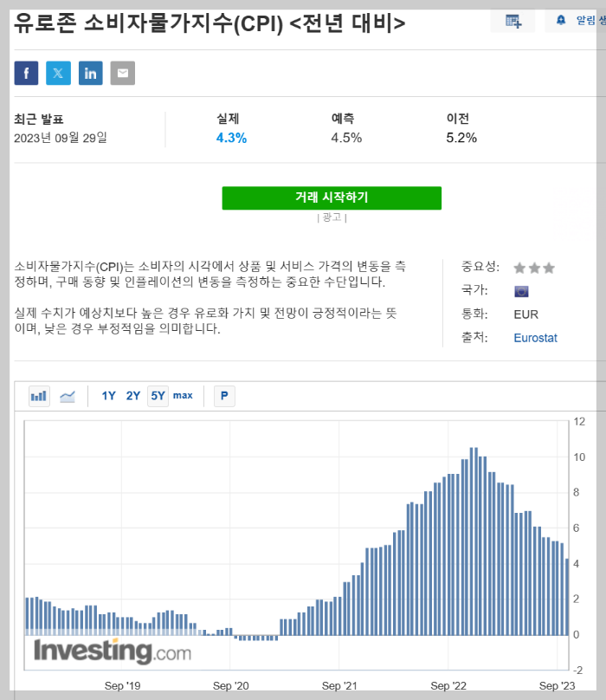Share page via email icon
606x700 pixels.
(123, 74)
